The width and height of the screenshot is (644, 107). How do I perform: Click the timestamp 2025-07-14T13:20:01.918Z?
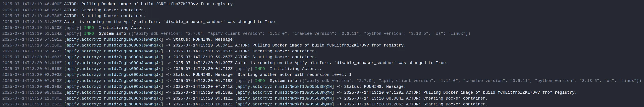point(32,63)
